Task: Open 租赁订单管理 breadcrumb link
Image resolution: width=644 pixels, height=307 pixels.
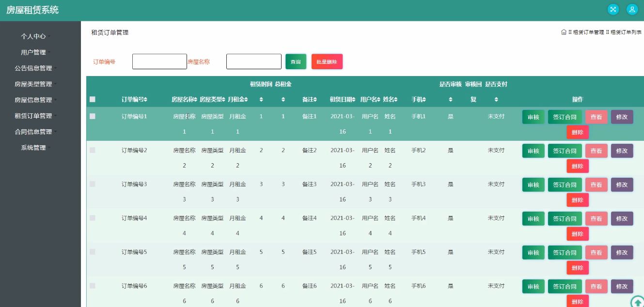Action: (588, 32)
